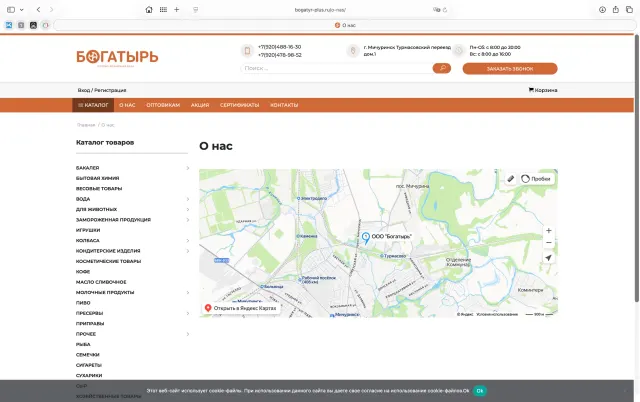Click the ООО "Богатырь" map marker
640x402 pixels.
point(366,238)
